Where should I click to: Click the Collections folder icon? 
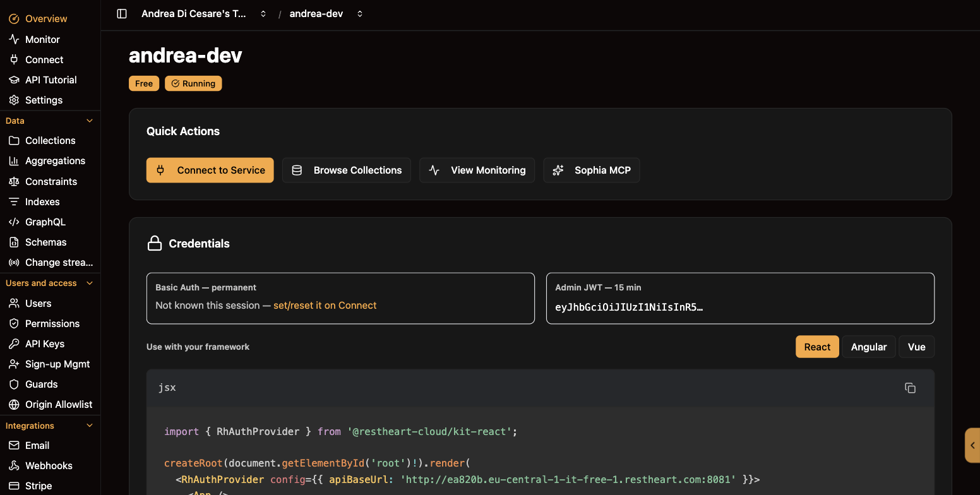[x=14, y=140]
